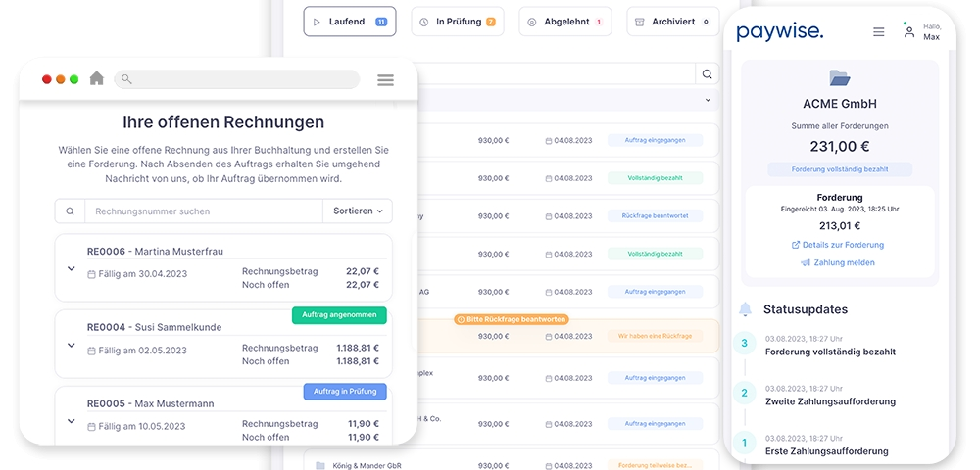Screen dimensions: 980x470
Task: Click the search magnifier beside Rechnungsnummer field
Action: tap(70, 211)
